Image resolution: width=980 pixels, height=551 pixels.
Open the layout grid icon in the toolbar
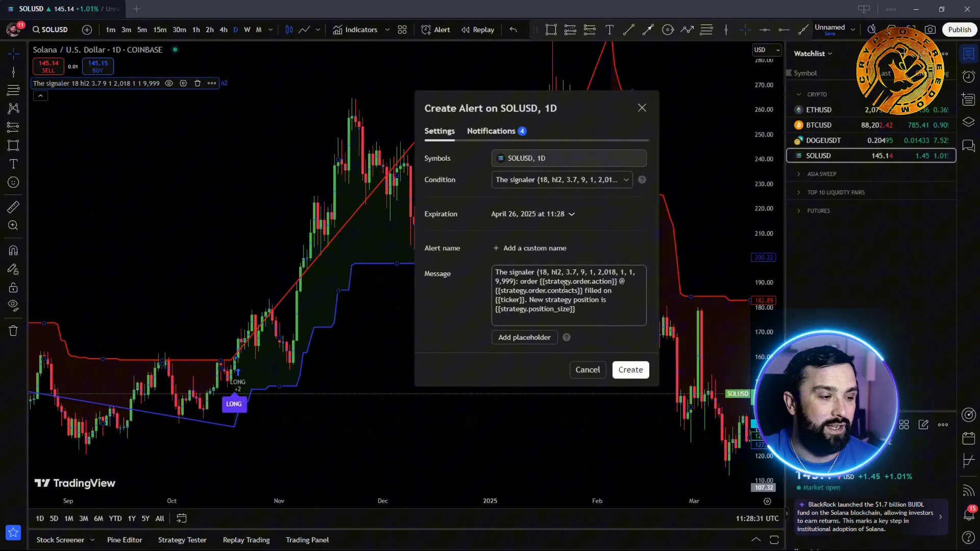[x=402, y=30]
